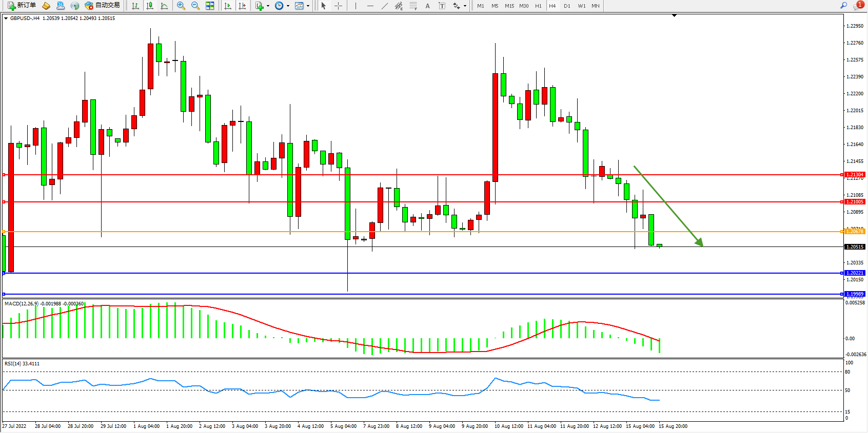Open the periodicity clock dropdown arrow

click(x=288, y=6)
